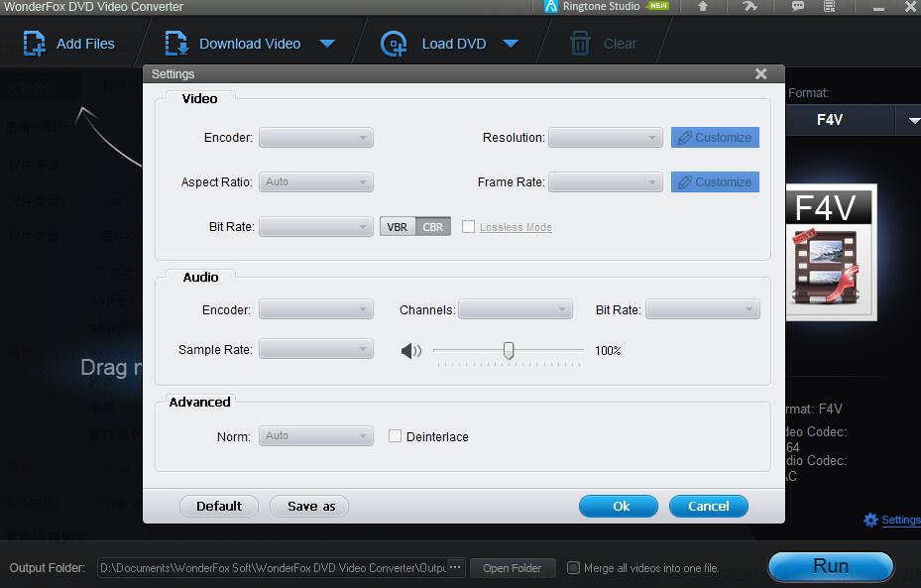921x588 pixels.
Task: Expand the F4V output format dropdown
Action: tap(912, 120)
